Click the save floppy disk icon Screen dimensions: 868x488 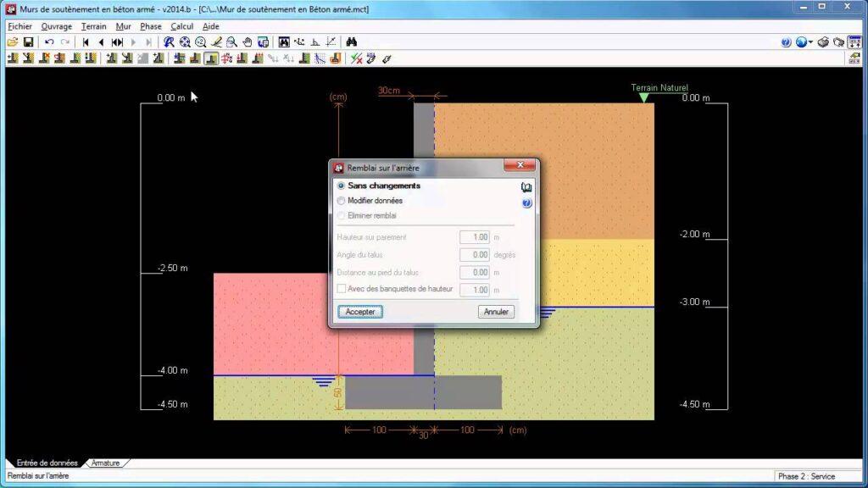[28, 42]
